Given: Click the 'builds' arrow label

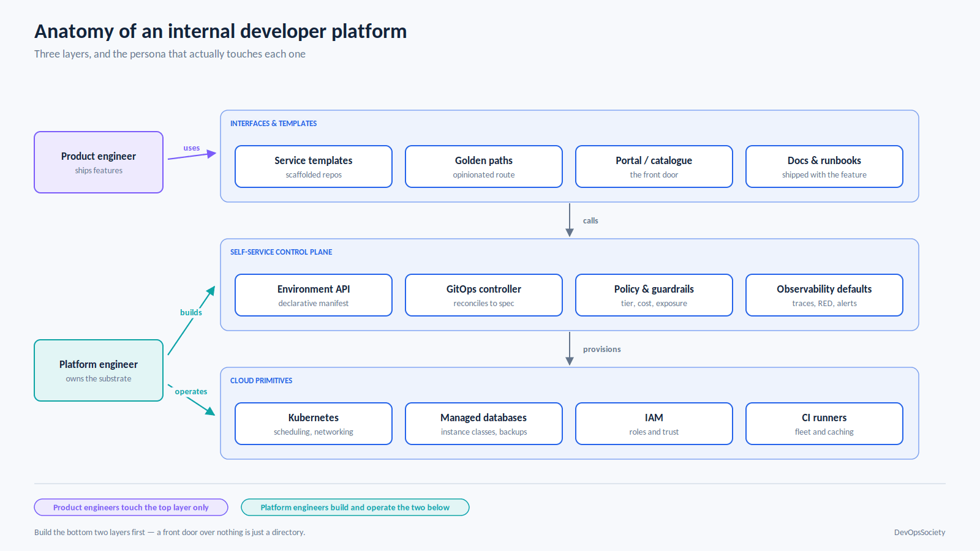Looking at the screenshot, I should tap(191, 312).
